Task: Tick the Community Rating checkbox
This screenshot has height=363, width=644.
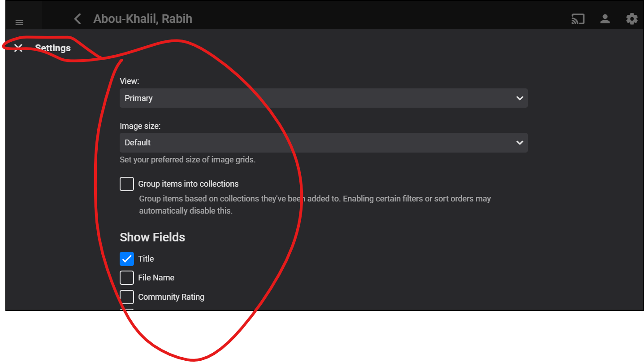Action: pyautogui.click(x=127, y=297)
